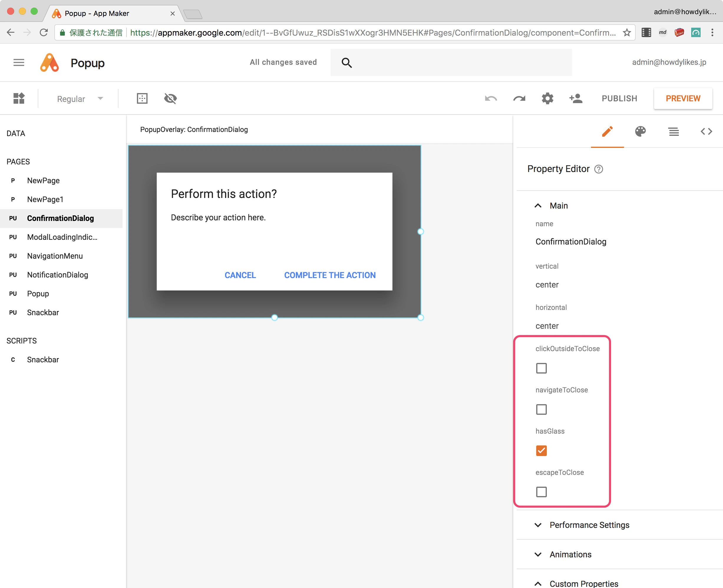Switch to the outline list tab
The image size is (723, 588).
coord(674,131)
